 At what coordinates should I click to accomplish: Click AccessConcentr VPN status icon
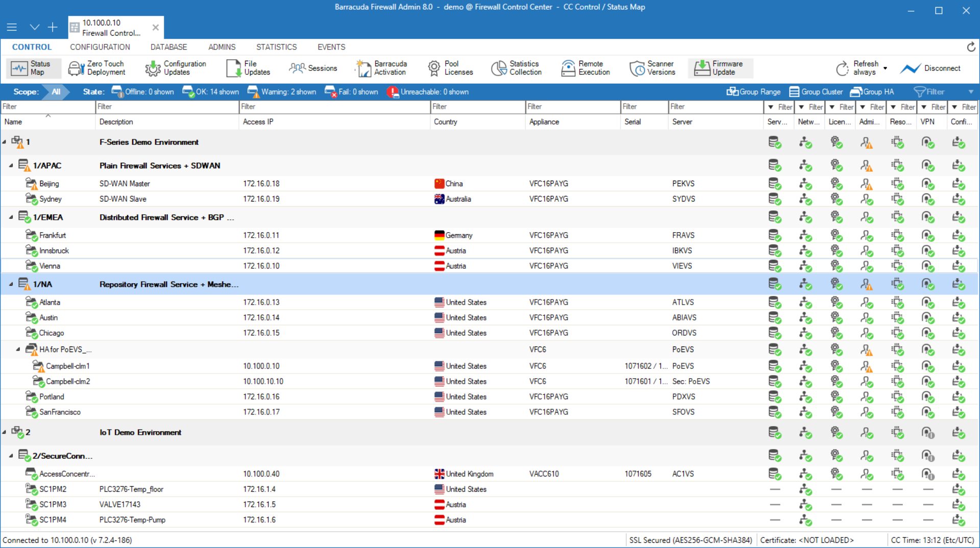pyautogui.click(x=928, y=474)
